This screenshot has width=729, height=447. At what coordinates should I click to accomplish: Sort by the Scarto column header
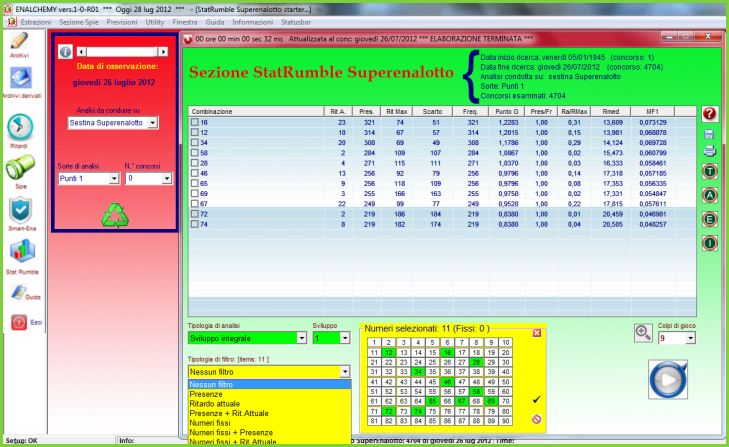tap(432, 112)
